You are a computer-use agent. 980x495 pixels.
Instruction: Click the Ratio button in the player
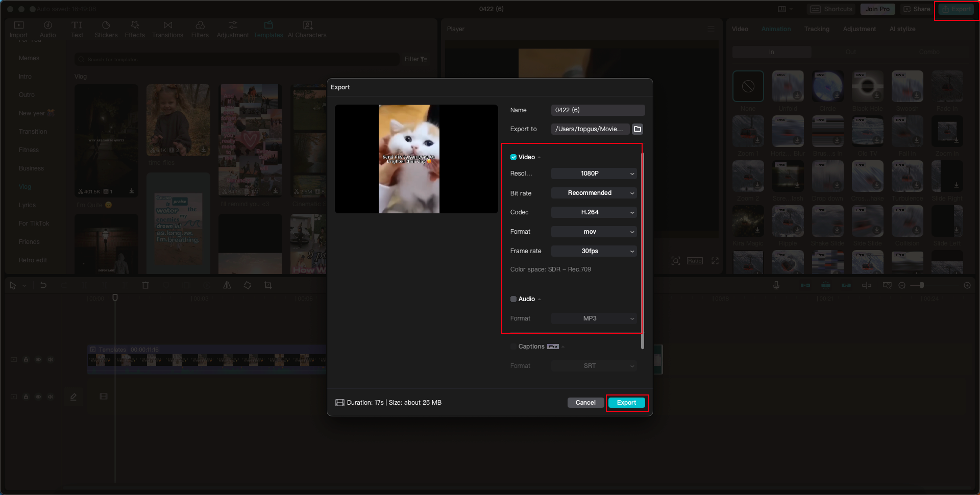[695, 261]
